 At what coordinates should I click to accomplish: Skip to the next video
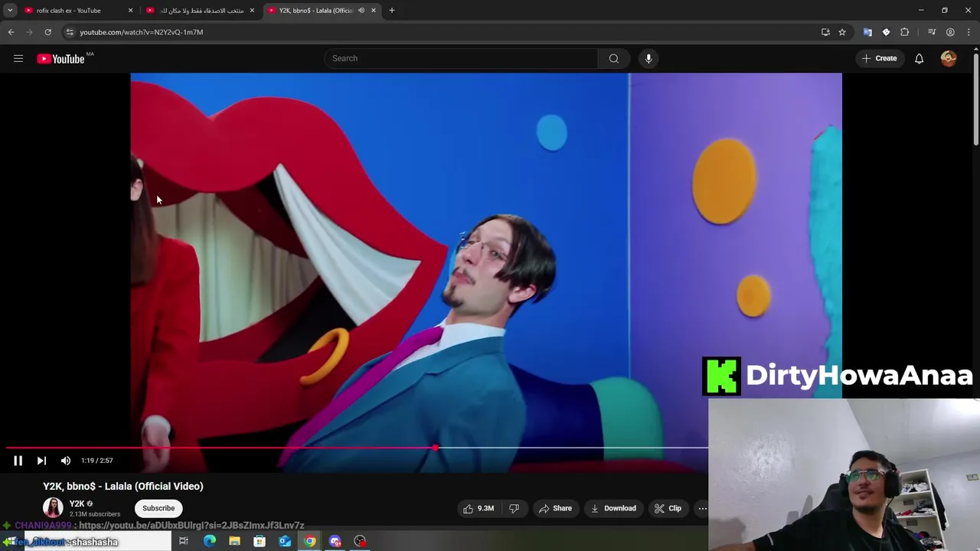click(41, 461)
